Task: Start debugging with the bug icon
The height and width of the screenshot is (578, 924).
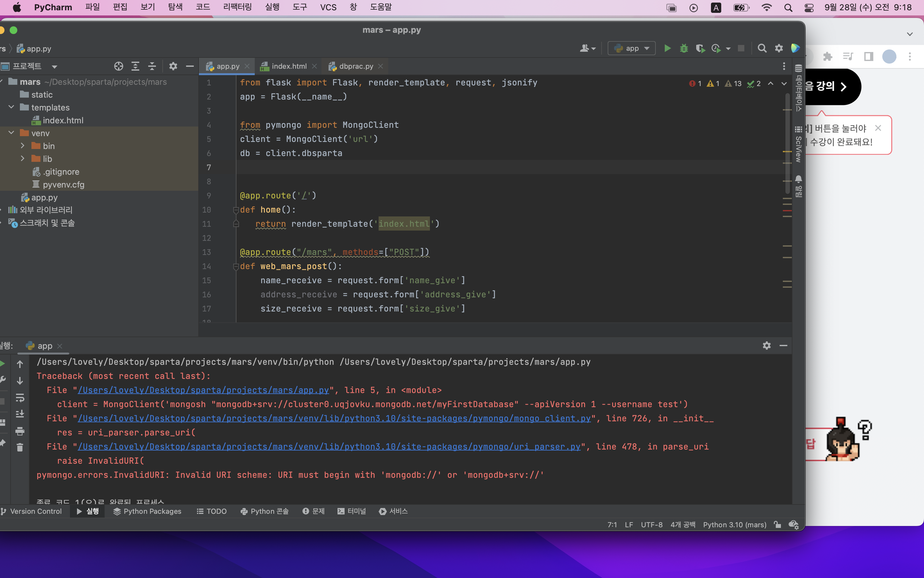Action: coord(684,48)
